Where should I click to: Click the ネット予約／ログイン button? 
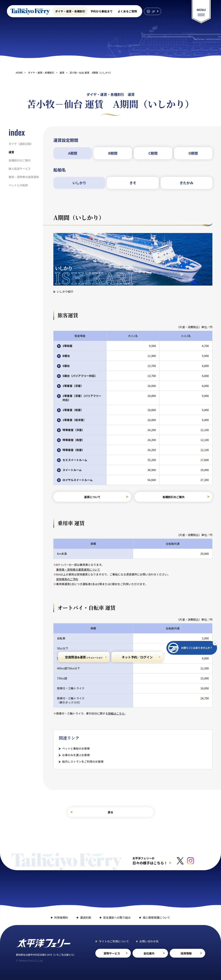pos(137,657)
